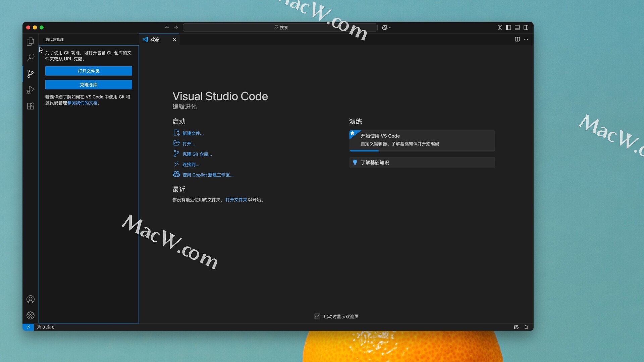644x362 pixels.
Task: Open the Accounts menu icon
Action: click(31, 299)
